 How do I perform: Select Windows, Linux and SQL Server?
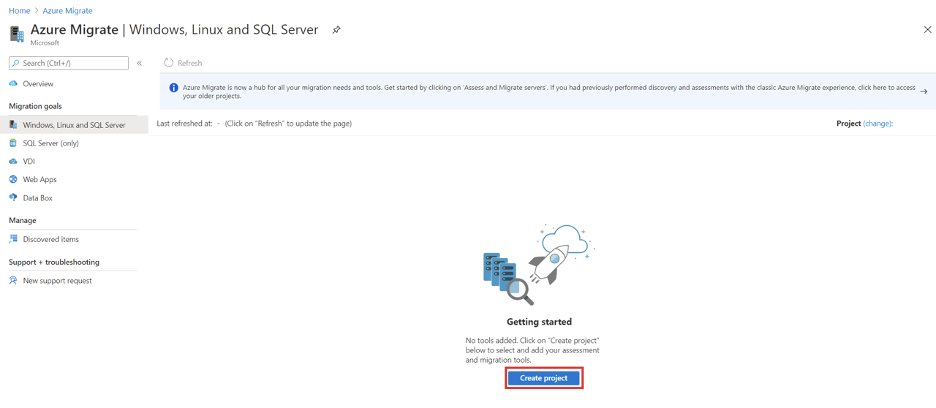pyautogui.click(x=73, y=125)
